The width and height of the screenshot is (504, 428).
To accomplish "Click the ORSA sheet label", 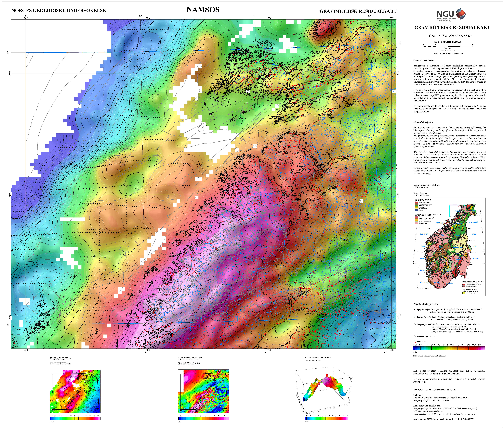I will point(475,246).
